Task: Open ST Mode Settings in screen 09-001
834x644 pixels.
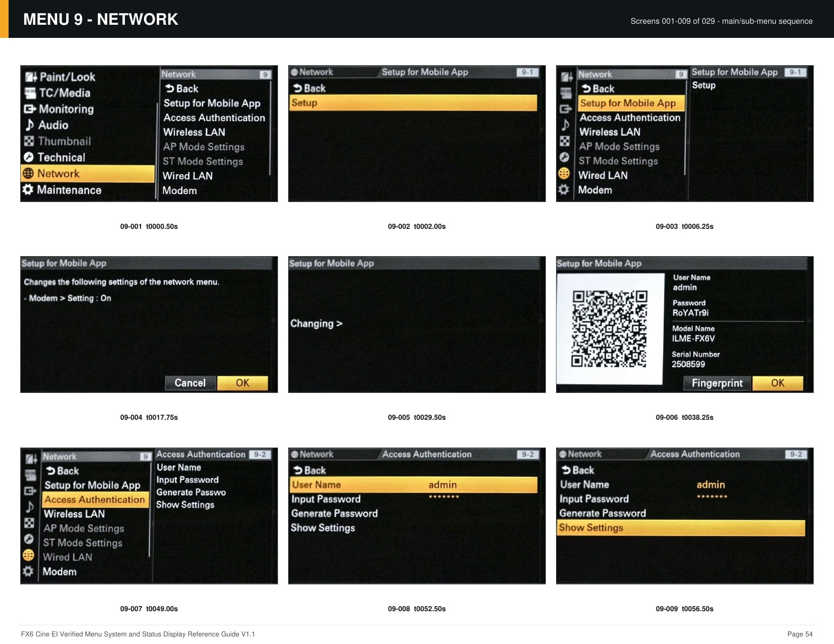Action: pyautogui.click(x=203, y=162)
